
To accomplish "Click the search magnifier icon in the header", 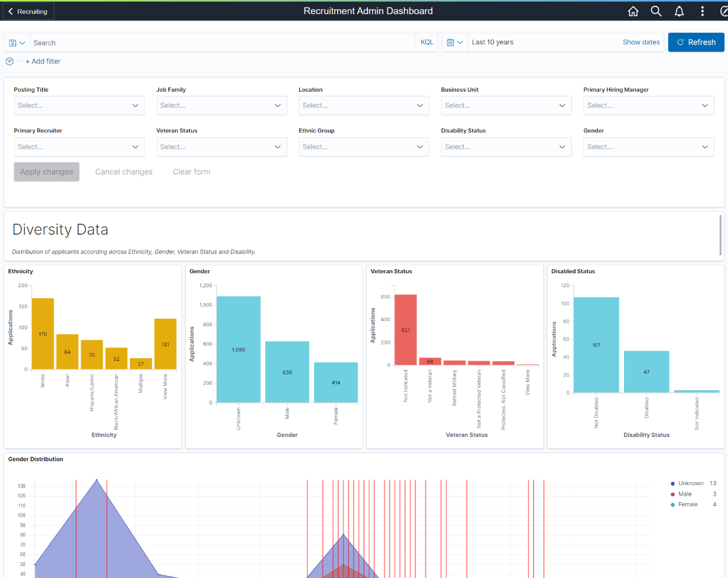I will 656,11.
